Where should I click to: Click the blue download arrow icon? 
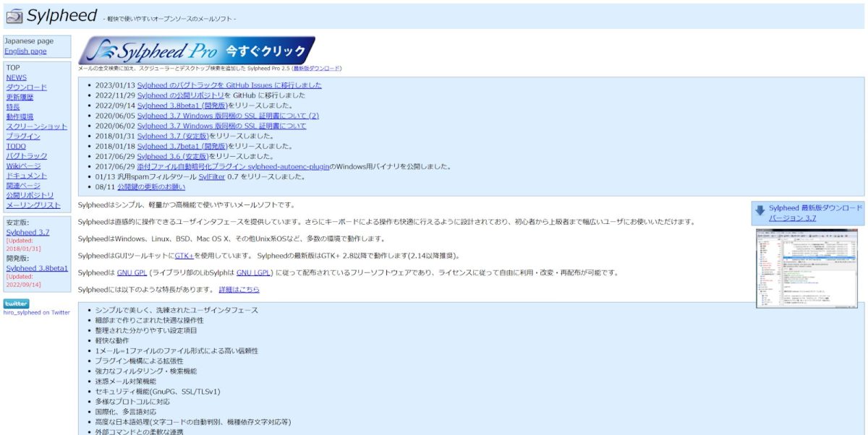[759, 211]
